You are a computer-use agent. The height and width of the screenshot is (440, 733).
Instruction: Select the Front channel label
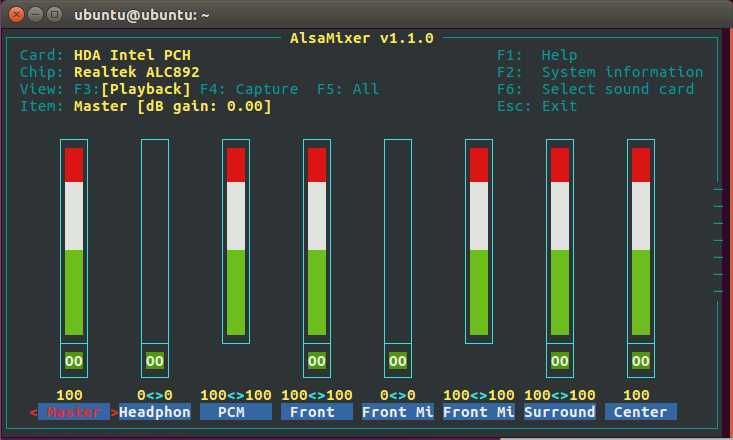(317, 412)
